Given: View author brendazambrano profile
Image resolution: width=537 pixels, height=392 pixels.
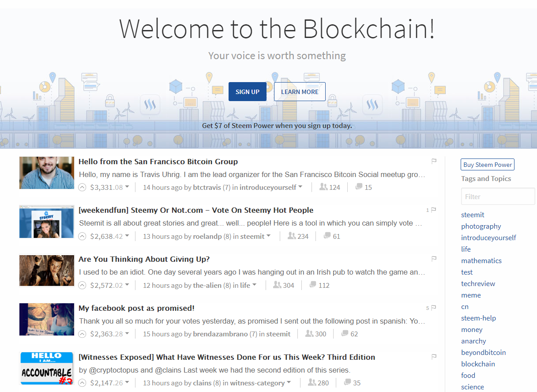Looking at the screenshot, I should point(221,334).
